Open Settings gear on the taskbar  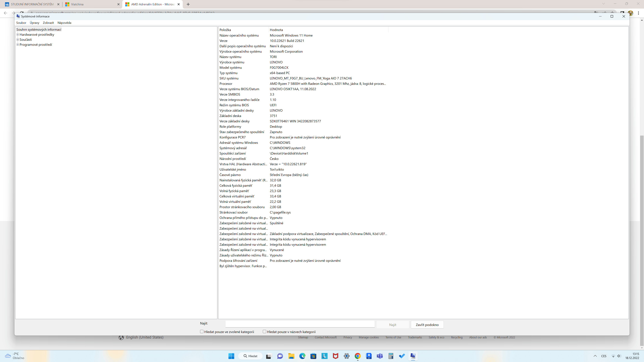click(x=346, y=356)
